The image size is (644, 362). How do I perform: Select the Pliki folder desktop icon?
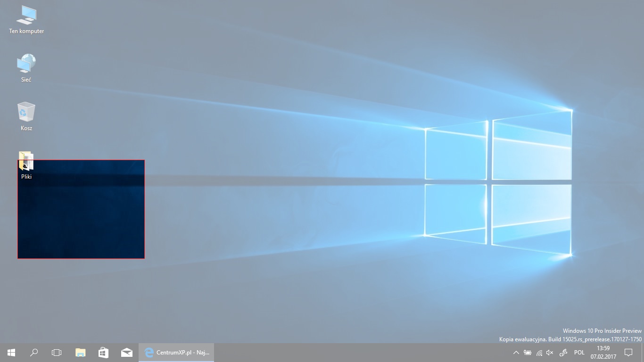26,165
